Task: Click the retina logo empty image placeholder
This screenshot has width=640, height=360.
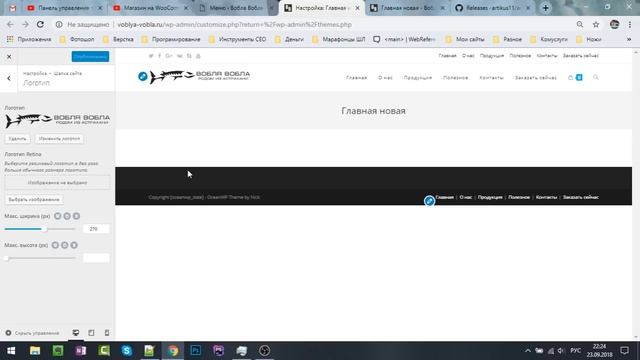Action: tap(57, 183)
